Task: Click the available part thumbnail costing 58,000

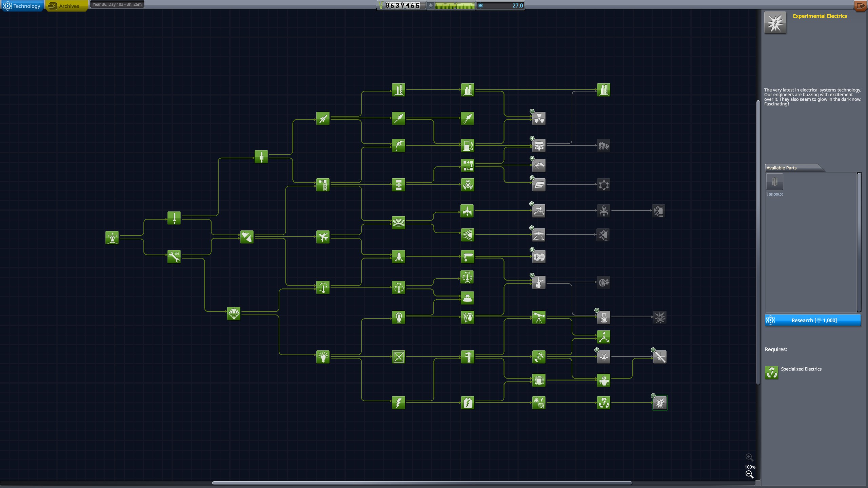Action: [x=774, y=182]
